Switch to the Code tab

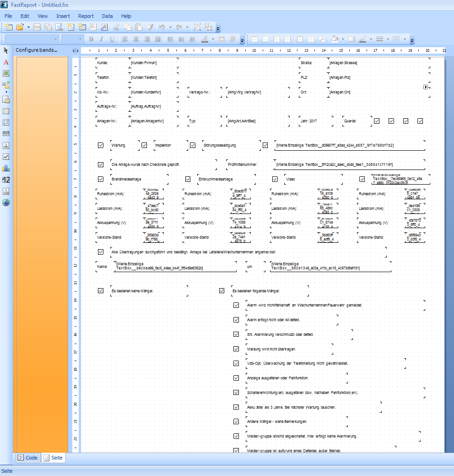[x=27, y=458]
